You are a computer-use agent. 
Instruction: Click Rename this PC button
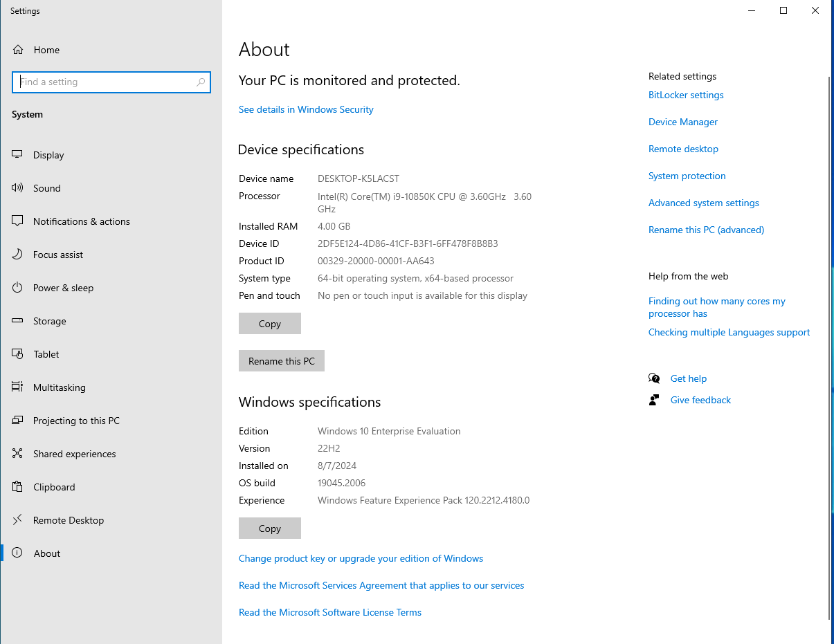[x=282, y=361]
